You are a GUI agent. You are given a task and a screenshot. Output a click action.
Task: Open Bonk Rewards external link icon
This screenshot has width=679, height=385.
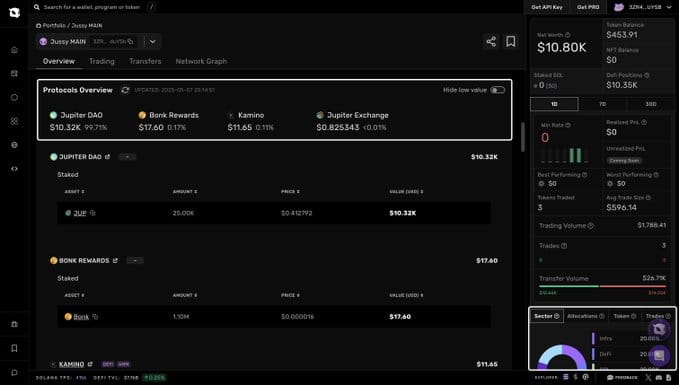tap(115, 261)
